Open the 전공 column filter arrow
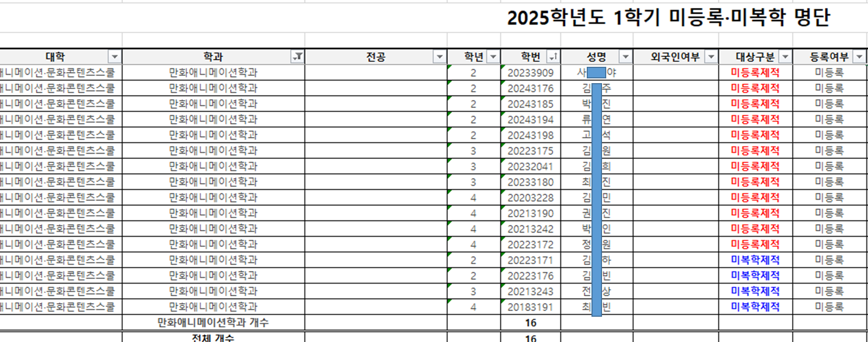868x342 pixels. tap(439, 57)
